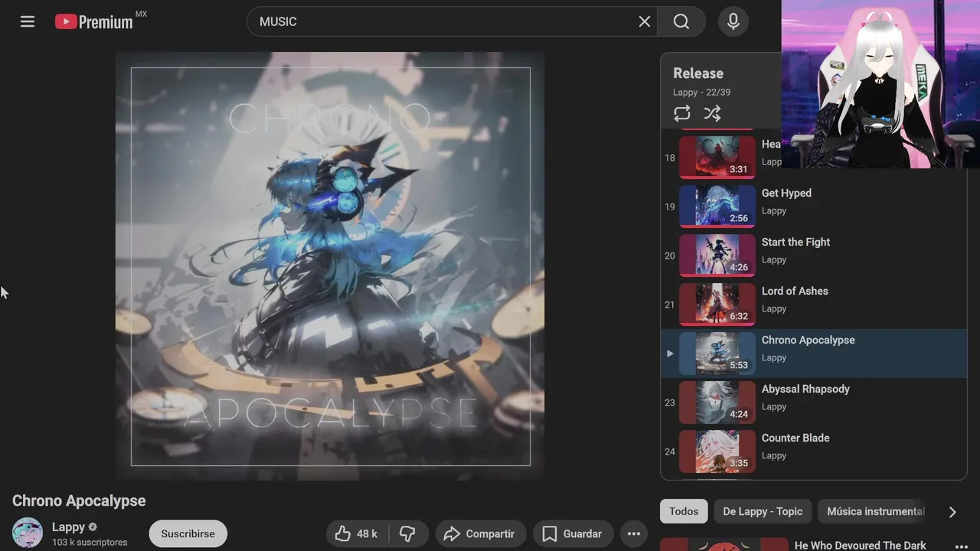Open more actions three-dot menu

pyautogui.click(x=634, y=533)
